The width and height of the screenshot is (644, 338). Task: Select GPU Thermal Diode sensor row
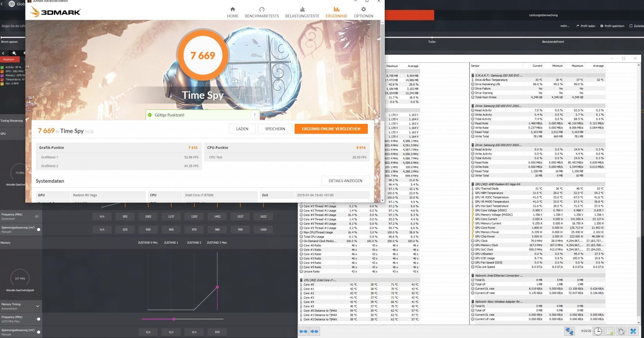[x=538, y=189]
